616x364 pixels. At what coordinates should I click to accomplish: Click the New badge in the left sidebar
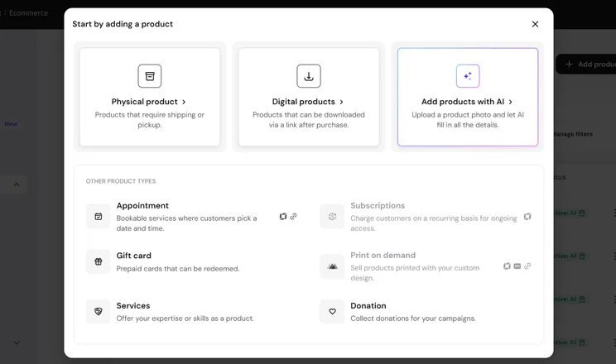click(11, 124)
